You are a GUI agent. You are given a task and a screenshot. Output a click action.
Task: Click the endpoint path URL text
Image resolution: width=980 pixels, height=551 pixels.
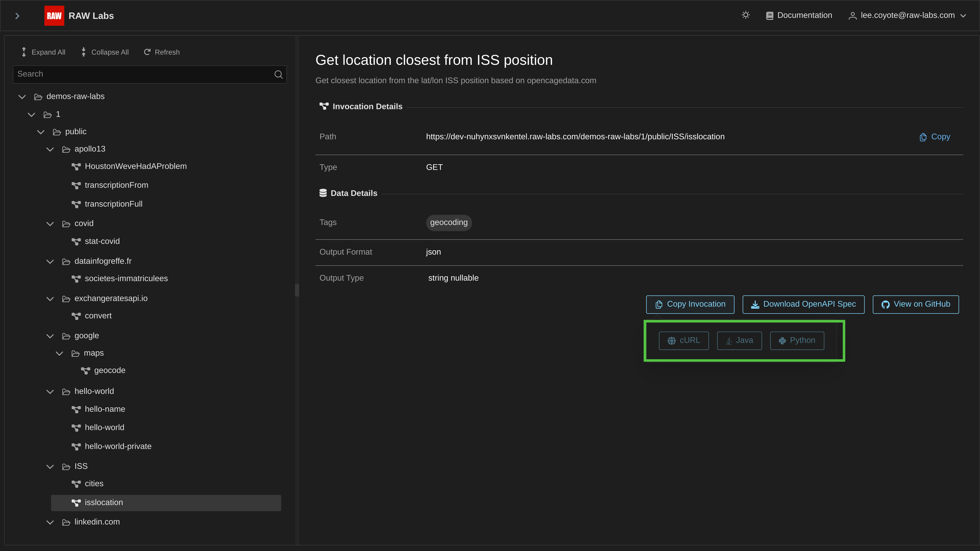[575, 137]
